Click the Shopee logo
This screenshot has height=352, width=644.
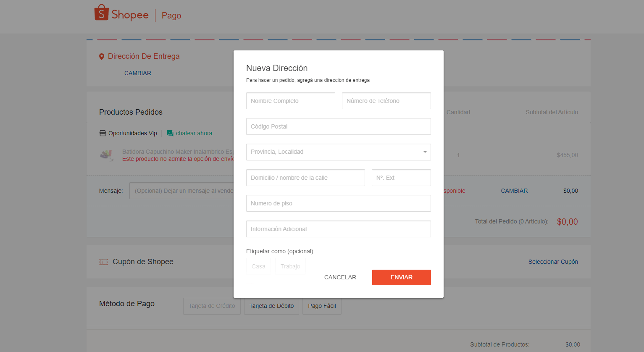point(122,13)
